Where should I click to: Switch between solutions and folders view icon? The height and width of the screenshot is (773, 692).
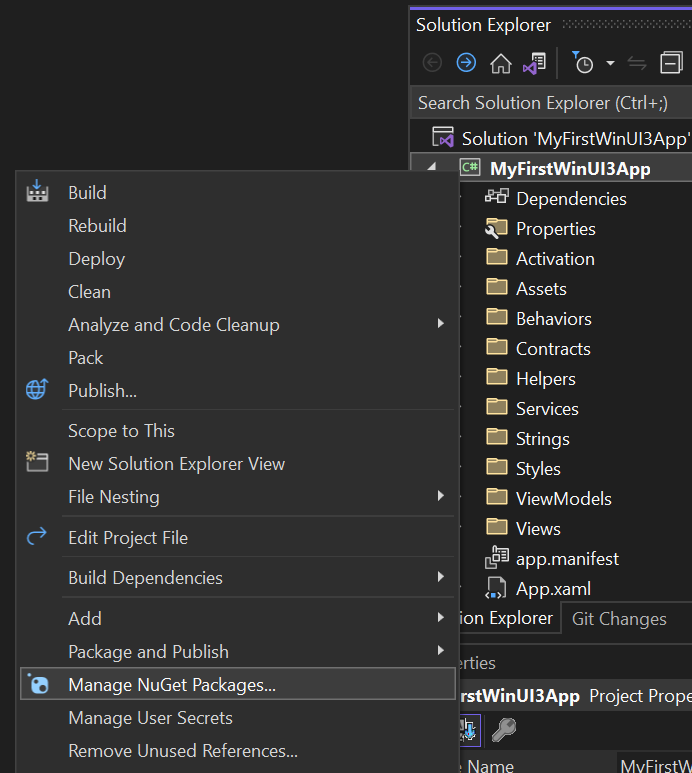coord(534,63)
